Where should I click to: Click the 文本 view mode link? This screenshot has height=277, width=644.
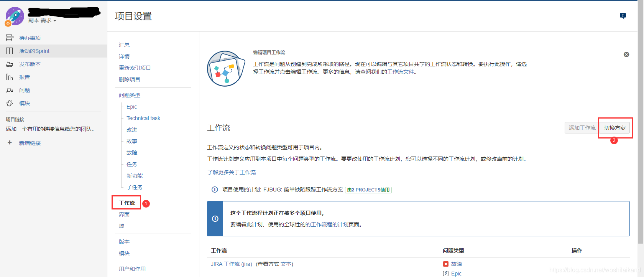tap(286, 264)
